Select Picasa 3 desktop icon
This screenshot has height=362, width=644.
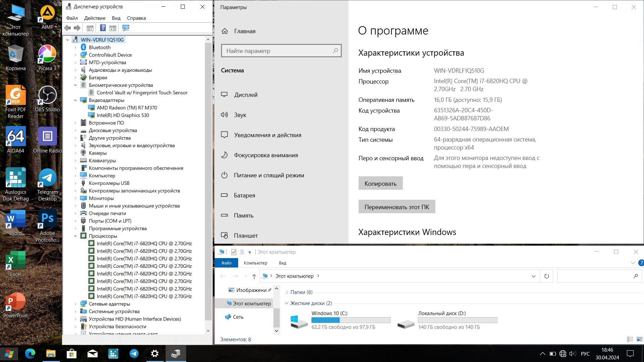47,58
